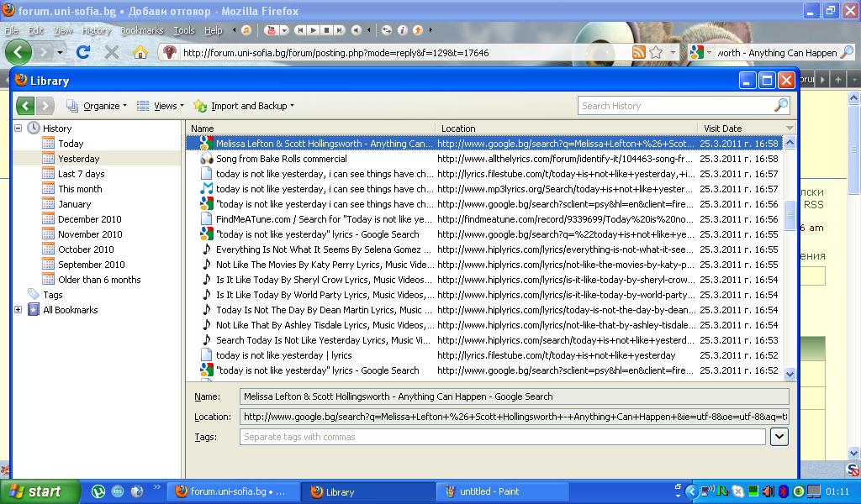Click the browser Reload icon
This screenshot has height=504, width=861.
83,52
